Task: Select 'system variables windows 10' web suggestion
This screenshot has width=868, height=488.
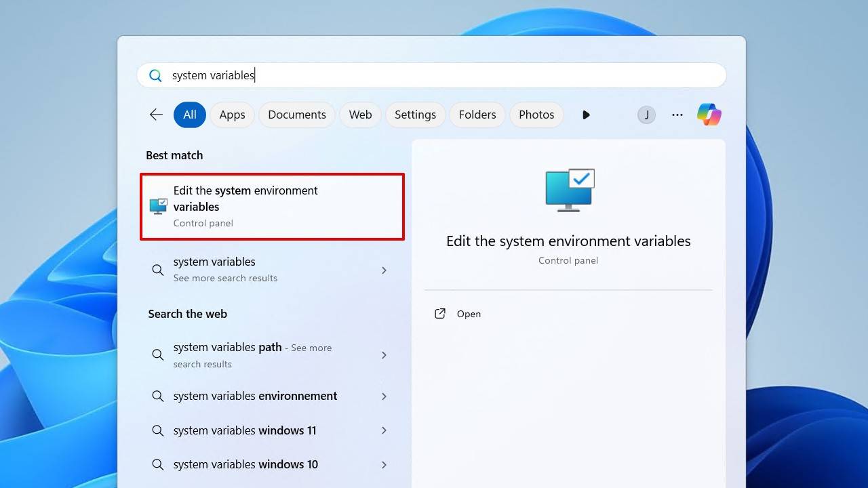Action: pos(272,464)
